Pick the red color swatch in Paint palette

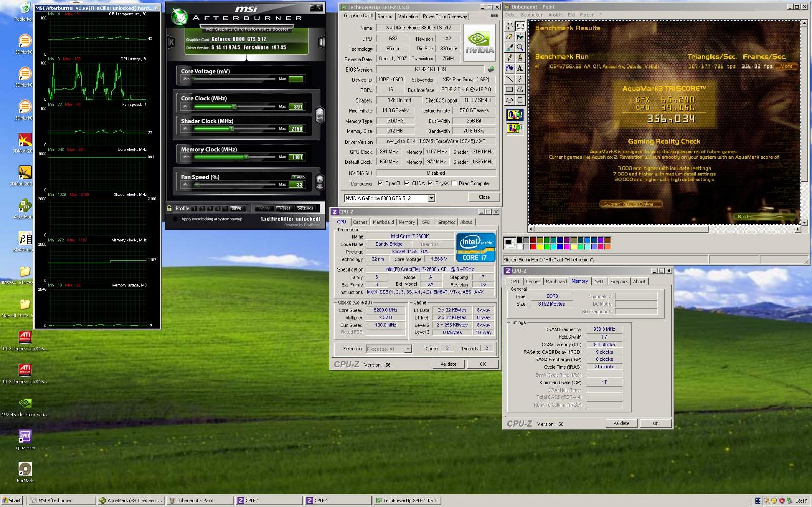pyautogui.click(x=532, y=247)
